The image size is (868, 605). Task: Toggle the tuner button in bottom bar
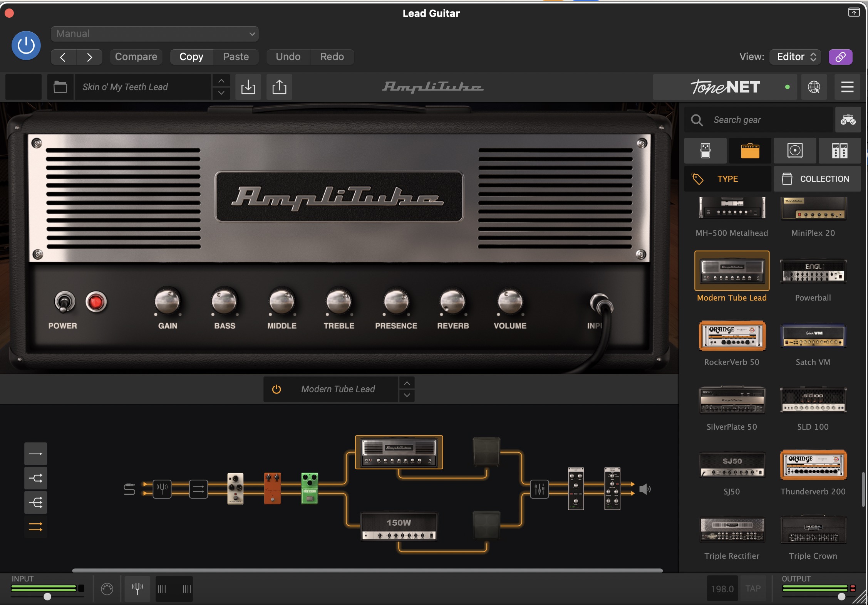137,588
